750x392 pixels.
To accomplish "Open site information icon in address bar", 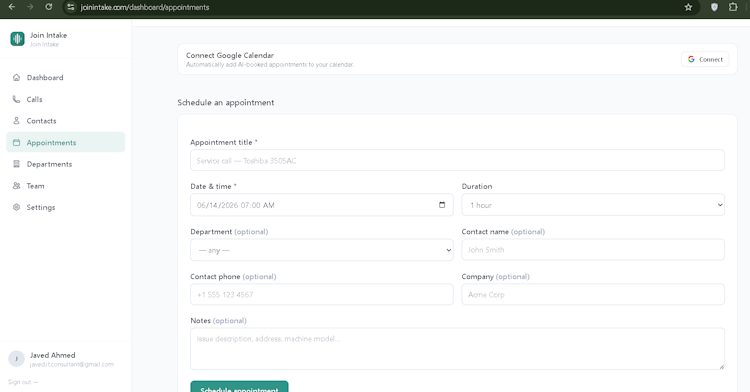I will (x=71, y=7).
